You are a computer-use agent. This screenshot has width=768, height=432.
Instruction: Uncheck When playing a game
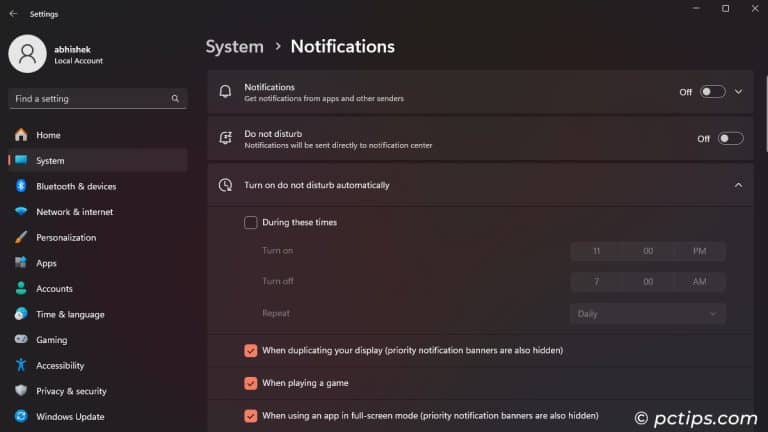click(x=250, y=383)
